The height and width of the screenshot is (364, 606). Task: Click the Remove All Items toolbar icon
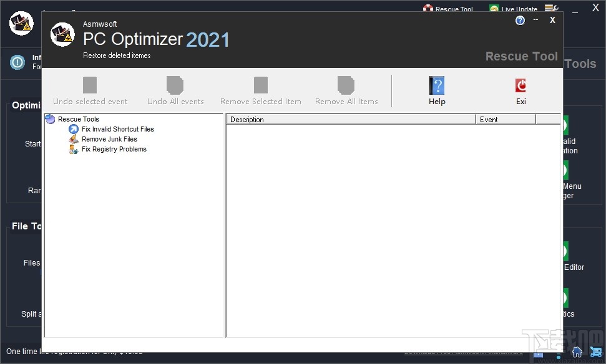tap(346, 85)
